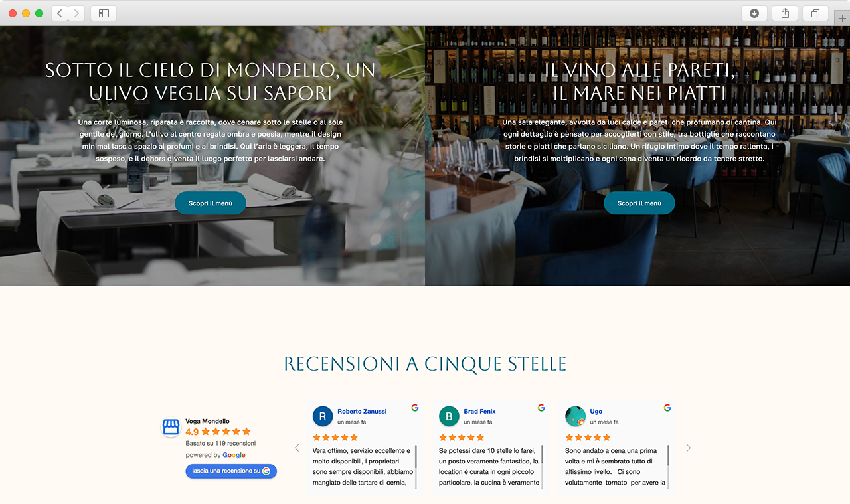Open Roberto Zanussi reviewer name link
This screenshot has height=504, width=850.
pyautogui.click(x=362, y=412)
